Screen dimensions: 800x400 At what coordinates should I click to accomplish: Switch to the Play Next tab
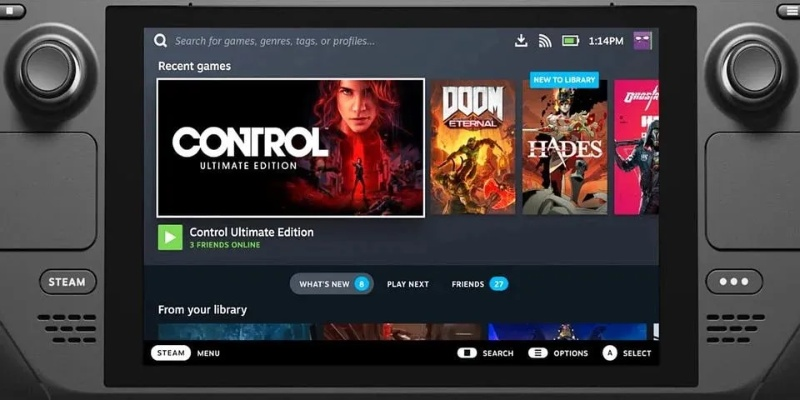[x=407, y=284]
